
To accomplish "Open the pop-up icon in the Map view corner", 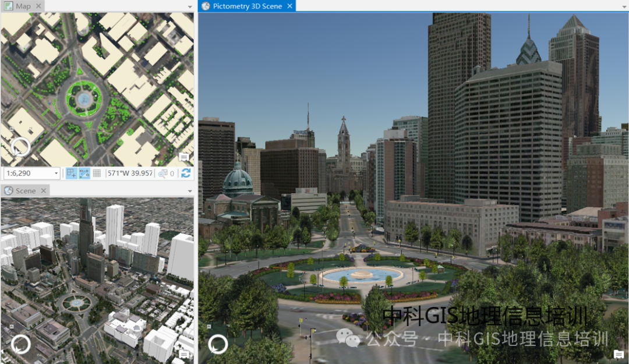I will click(x=183, y=157).
